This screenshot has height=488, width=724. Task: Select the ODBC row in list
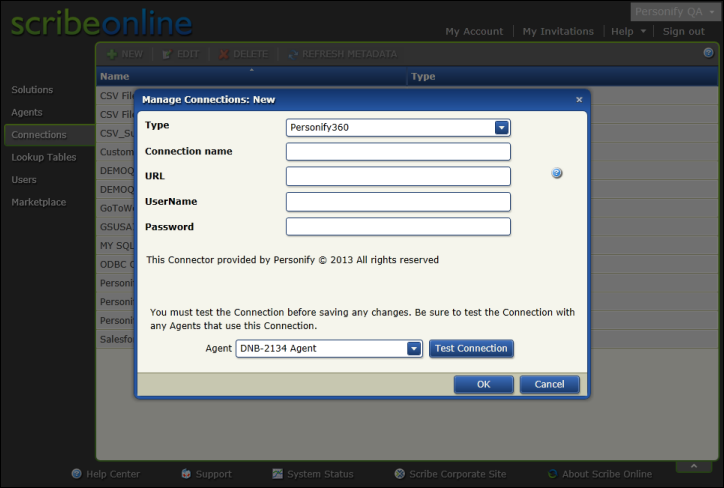407,265
